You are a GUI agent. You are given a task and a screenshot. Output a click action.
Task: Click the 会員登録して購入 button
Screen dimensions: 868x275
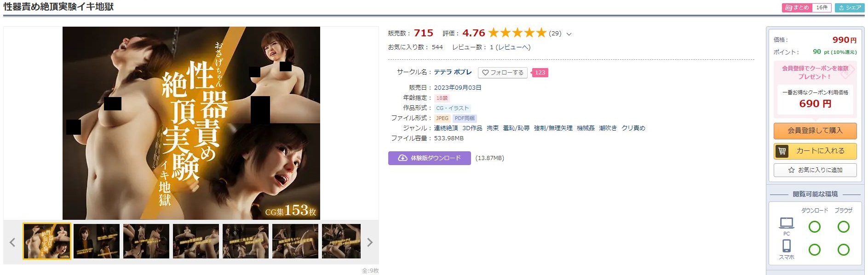coord(815,131)
